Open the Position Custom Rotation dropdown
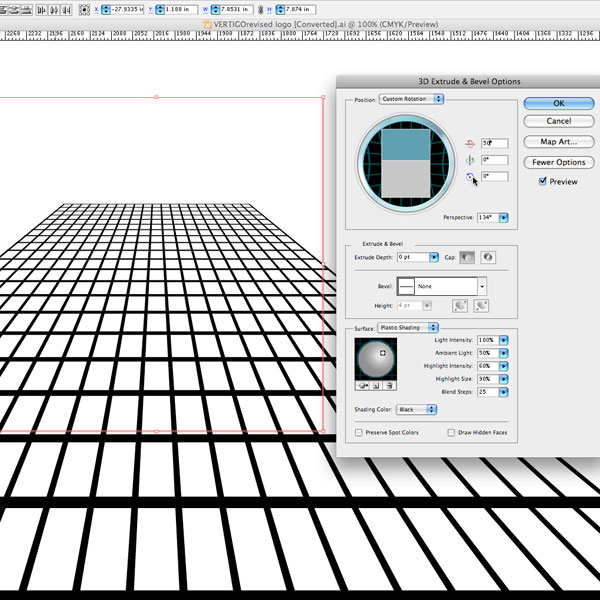This screenshot has width=600, height=600. click(x=411, y=99)
